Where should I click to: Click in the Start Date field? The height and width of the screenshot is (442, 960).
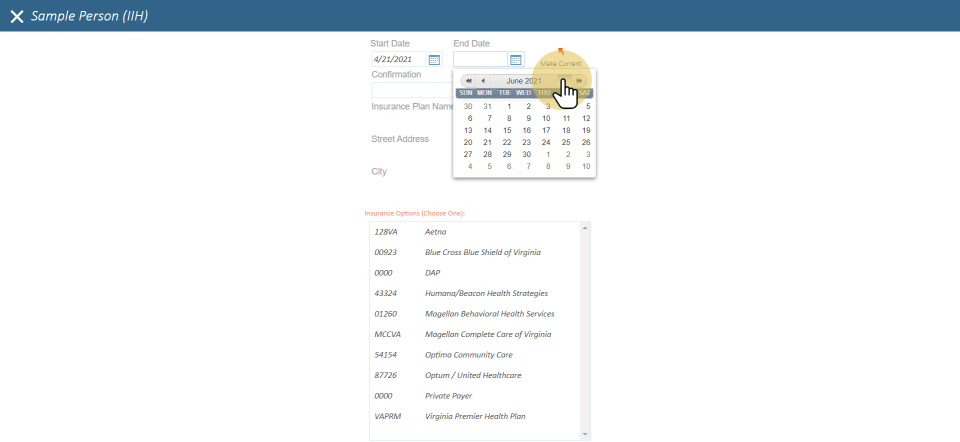pos(398,60)
